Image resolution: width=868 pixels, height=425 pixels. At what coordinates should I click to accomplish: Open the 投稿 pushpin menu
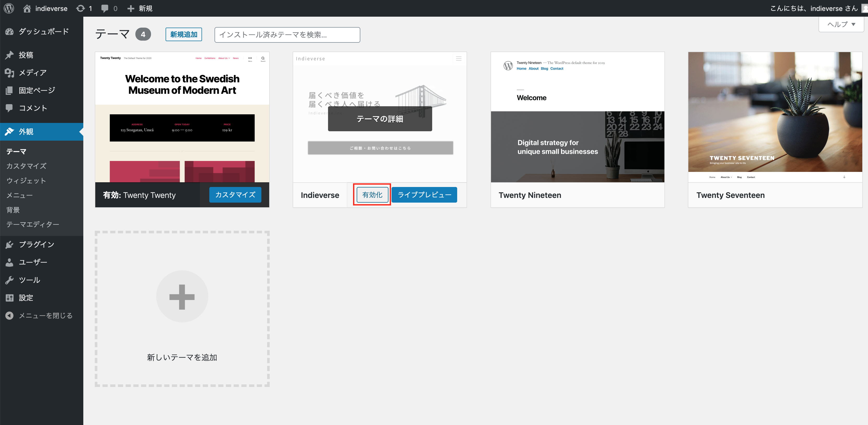26,55
